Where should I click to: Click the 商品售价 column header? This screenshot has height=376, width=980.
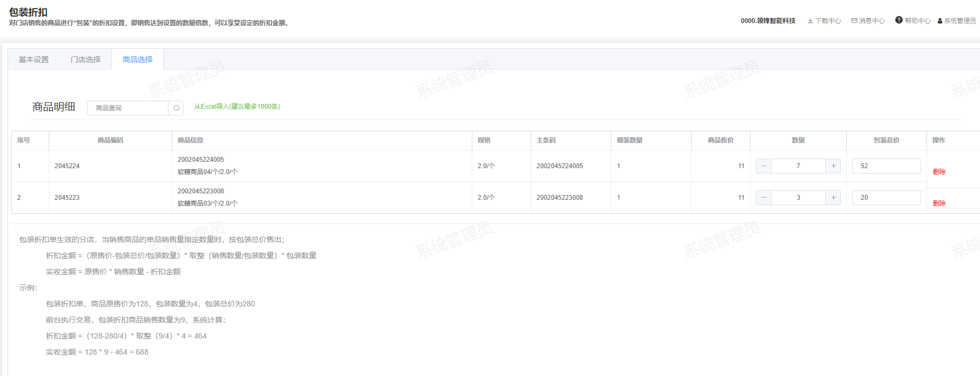coord(721,140)
